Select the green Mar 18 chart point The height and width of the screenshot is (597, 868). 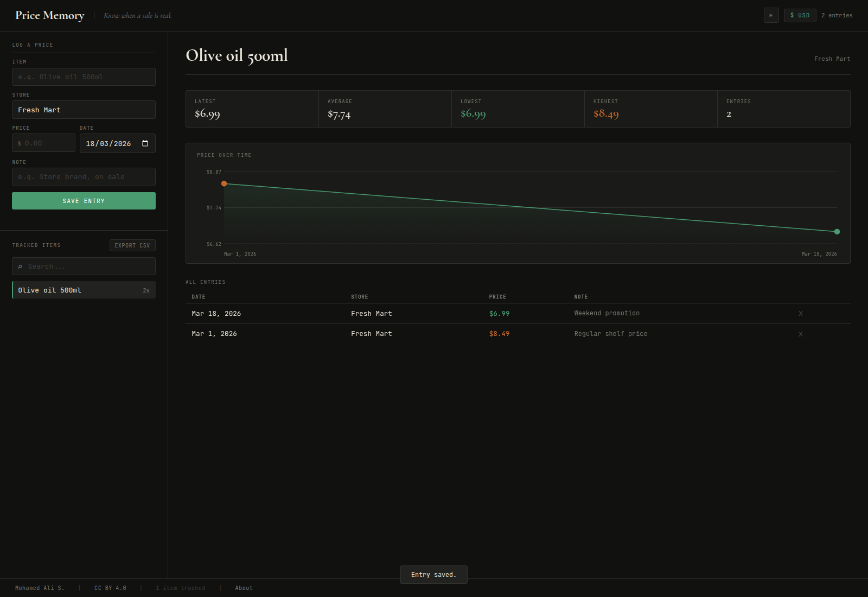837,232
